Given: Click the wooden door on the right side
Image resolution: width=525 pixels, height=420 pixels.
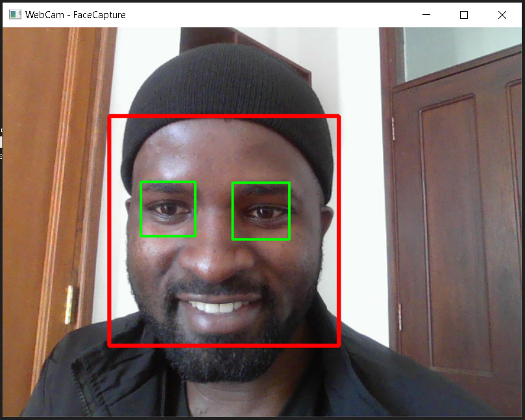Looking at the screenshot, I should pyautogui.click(x=454, y=195).
